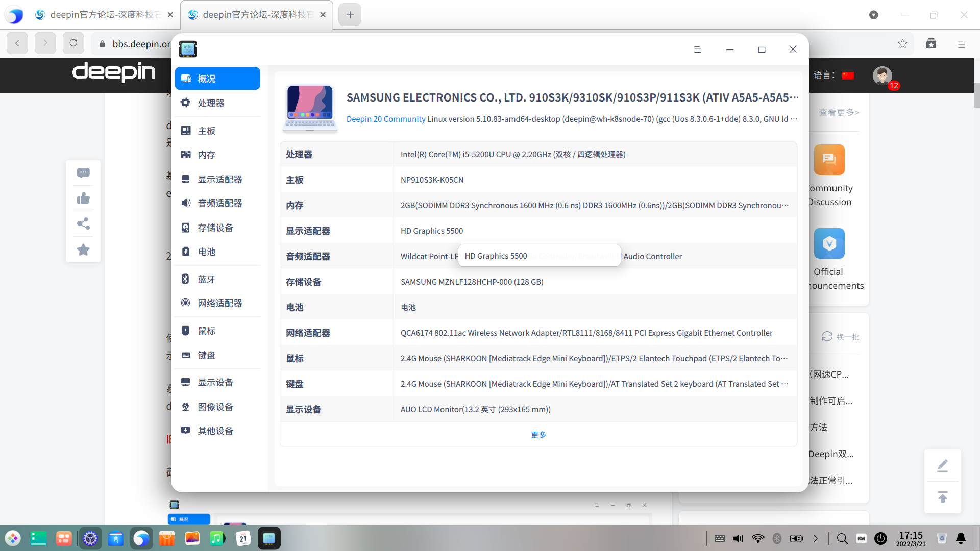Image resolution: width=980 pixels, height=551 pixels.
Task: Select the 蓝牙 Bluetooth section
Action: [x=207, y=279]
